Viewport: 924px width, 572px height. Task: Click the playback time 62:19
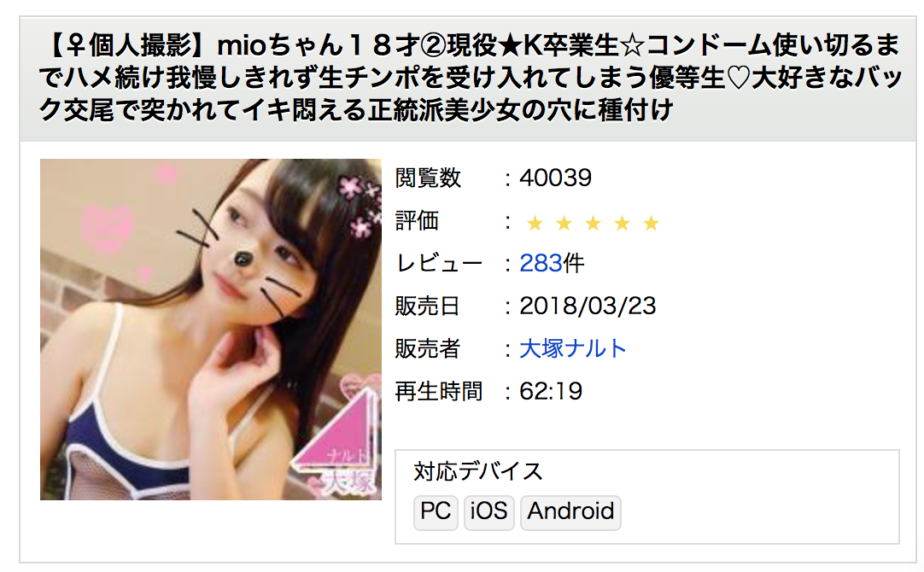pyautogui.click(x=551, y=391)
